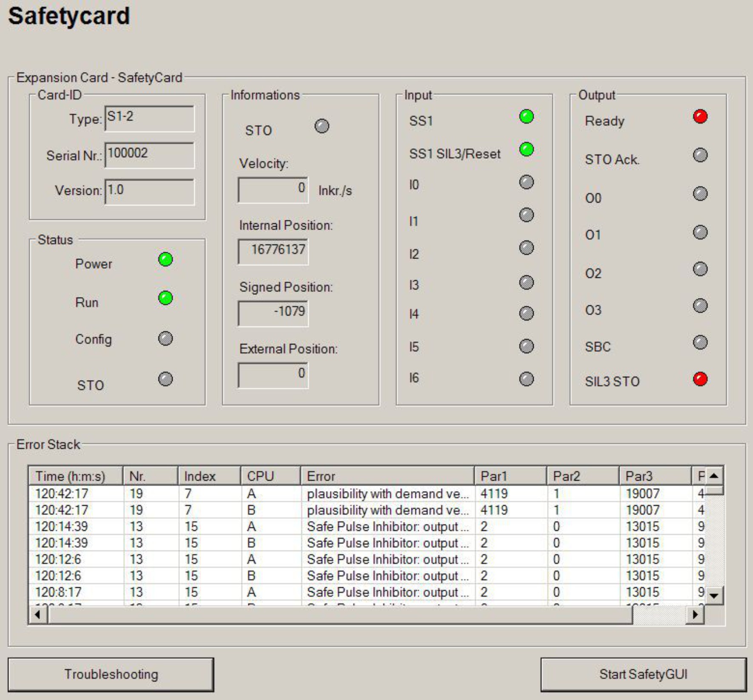
Task: Launch Start SafetyGUI button
Action: tap(643, 674)
